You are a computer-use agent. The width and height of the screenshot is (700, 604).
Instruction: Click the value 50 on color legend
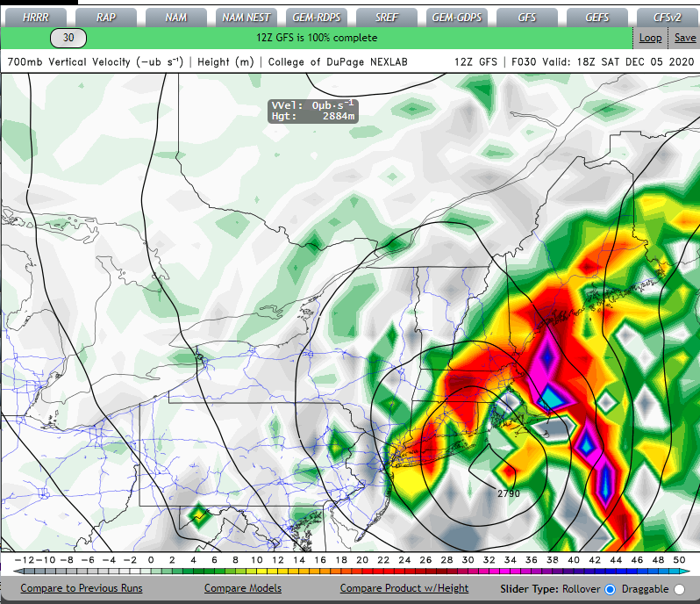[x=680, y=560]
